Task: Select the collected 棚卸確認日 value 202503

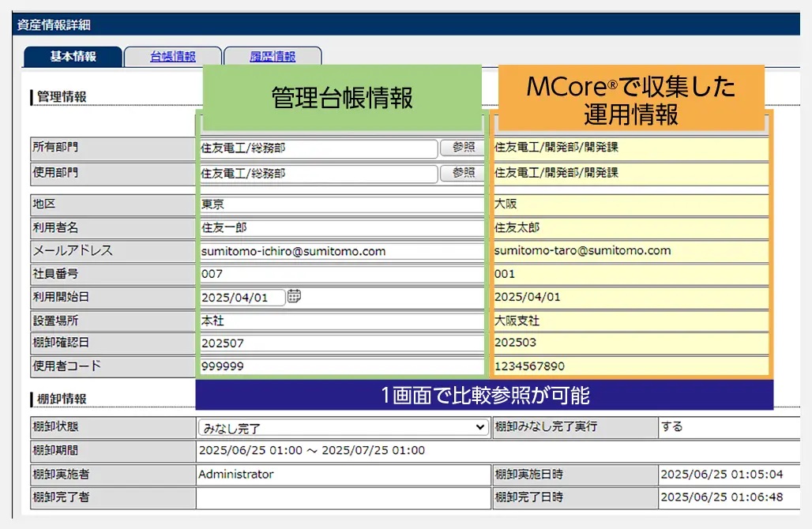Action: (x=515, y=342)
